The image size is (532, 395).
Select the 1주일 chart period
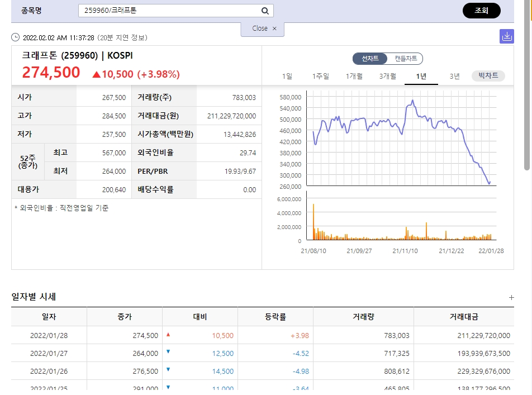click(321, 76)
